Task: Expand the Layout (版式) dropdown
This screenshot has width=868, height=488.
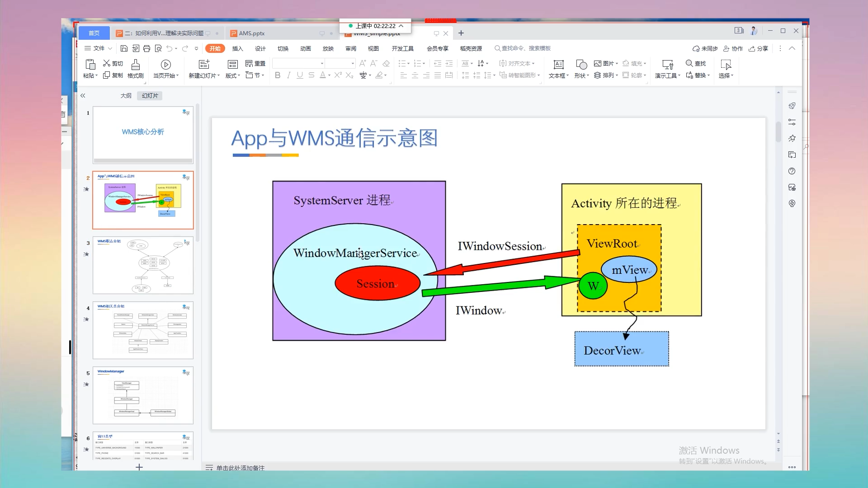Action: click(239, 76)
